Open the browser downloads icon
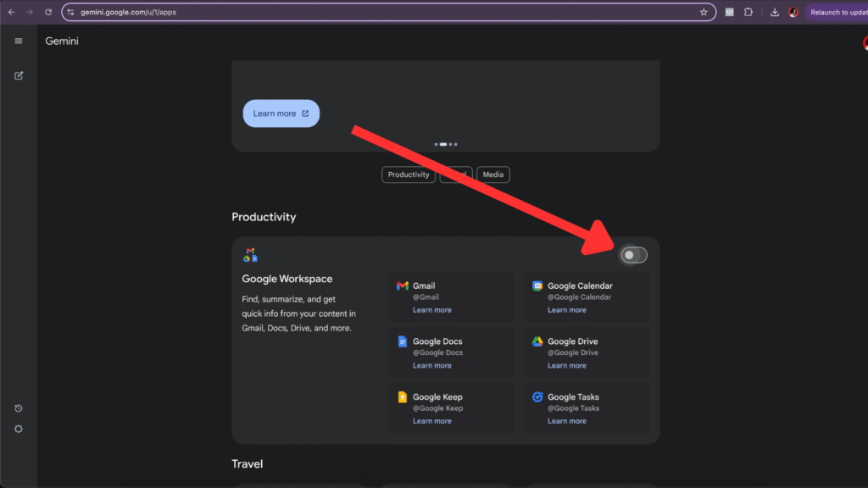This screenshot has width=868, height=488. (x=775, y=12)
